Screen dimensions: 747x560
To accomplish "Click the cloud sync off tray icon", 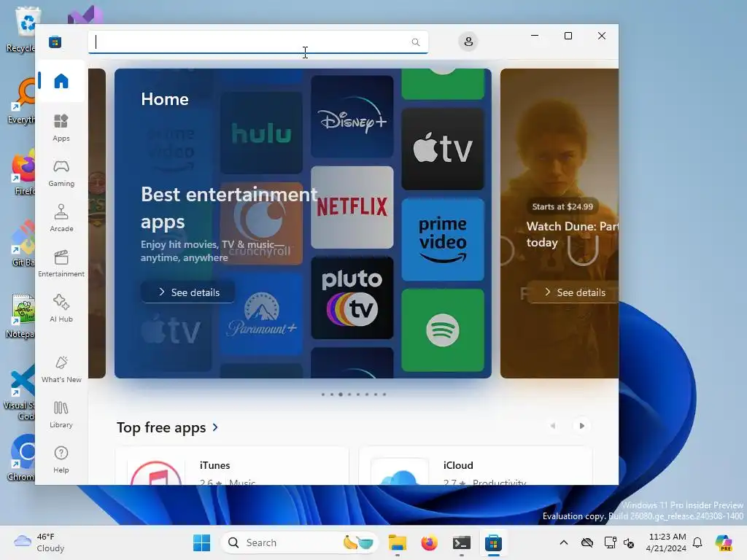I will pos(587,542).
